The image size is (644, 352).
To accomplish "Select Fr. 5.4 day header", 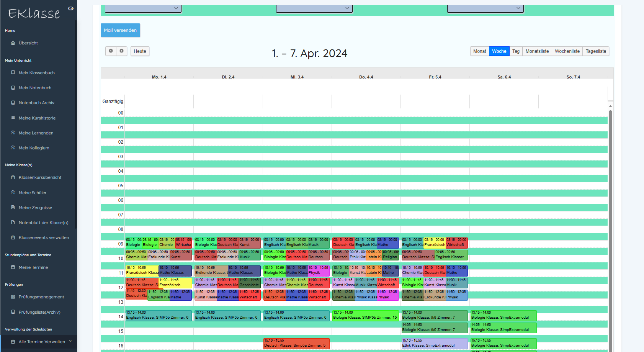I will pyautogui.click(x=435, y=77).
